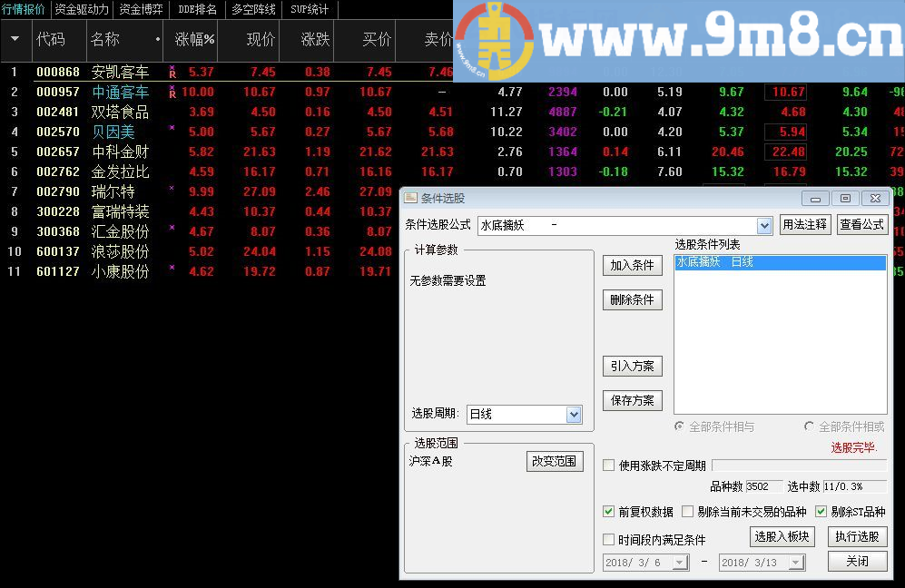
Task: Click the 选中数 field showing 11/0.3%
Action: 855,486
